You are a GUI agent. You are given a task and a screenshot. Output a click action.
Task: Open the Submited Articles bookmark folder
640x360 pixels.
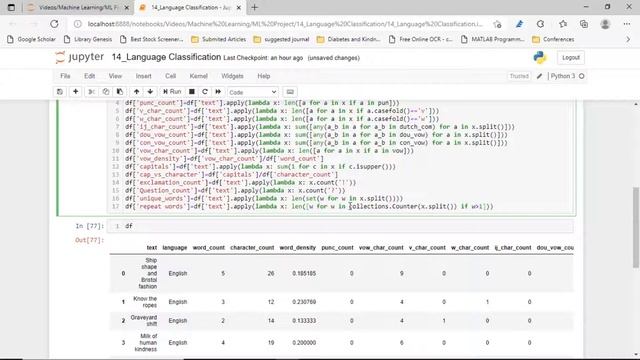219,40
